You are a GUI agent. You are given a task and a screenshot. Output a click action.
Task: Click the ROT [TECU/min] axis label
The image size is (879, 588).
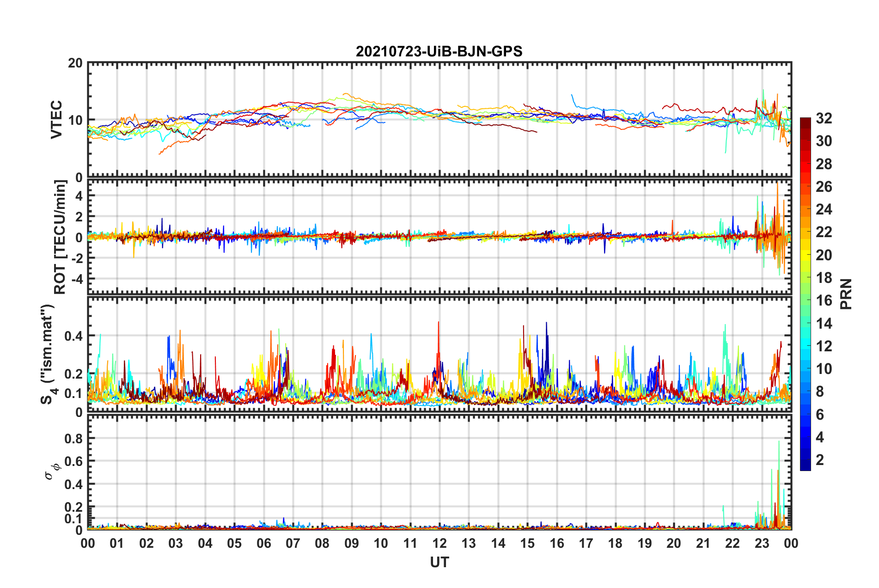click(60, 237)
